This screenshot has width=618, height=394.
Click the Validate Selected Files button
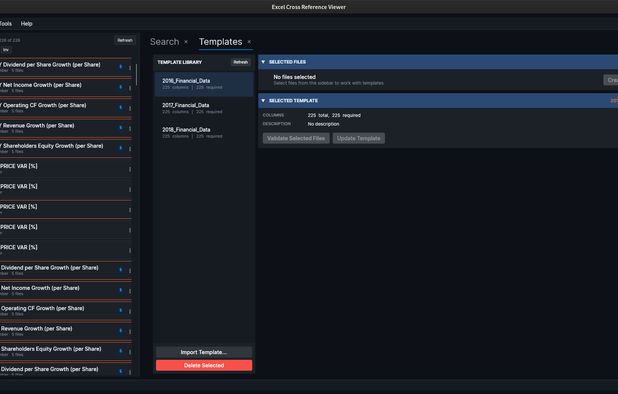click(296, 138)
